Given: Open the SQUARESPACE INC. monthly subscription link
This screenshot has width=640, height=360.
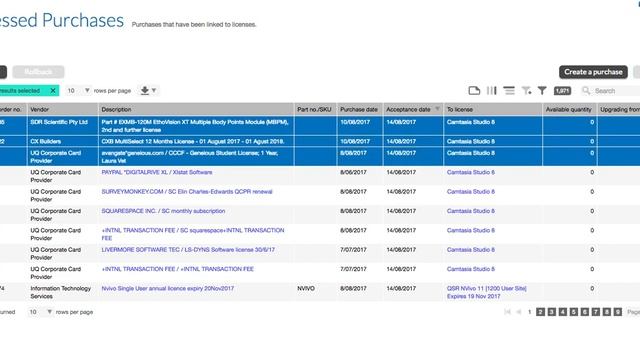Looking at the screenshot, I should 163,211.
